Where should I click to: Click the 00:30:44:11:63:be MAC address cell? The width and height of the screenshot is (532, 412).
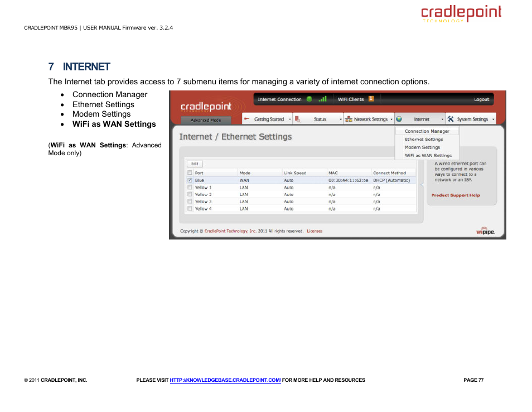pos(348,180)
